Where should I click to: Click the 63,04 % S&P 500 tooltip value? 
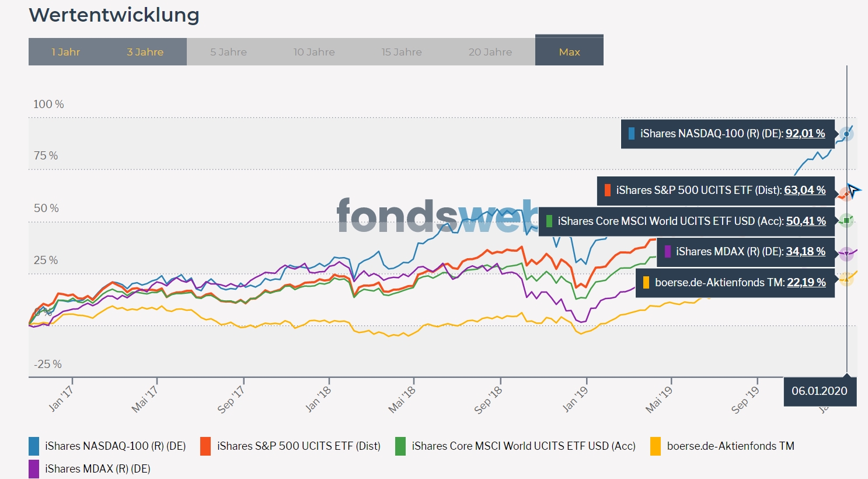[x=805, y=190]
